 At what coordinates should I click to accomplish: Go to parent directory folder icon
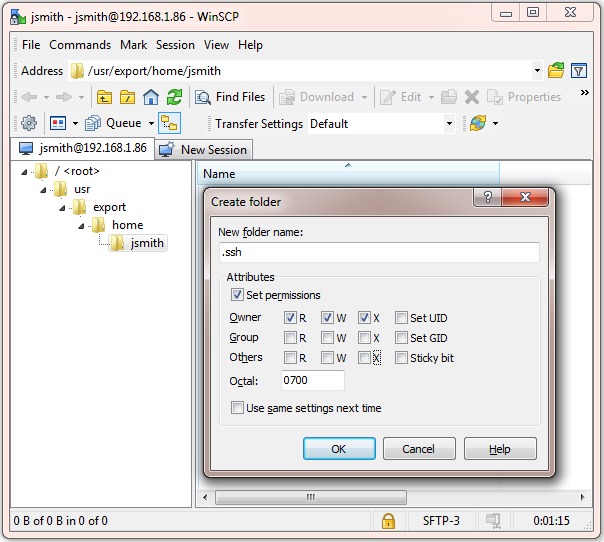pyautogui.click(x=104, y=97)
